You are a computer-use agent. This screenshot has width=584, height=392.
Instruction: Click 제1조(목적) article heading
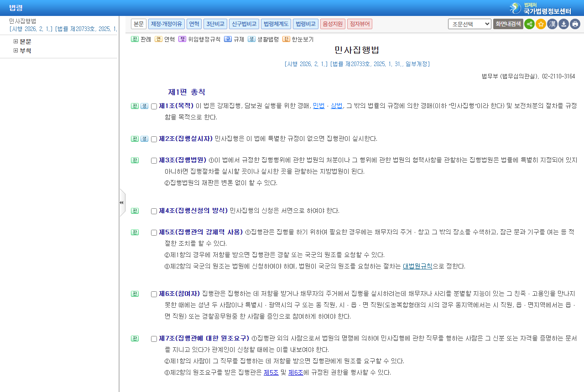176,106
